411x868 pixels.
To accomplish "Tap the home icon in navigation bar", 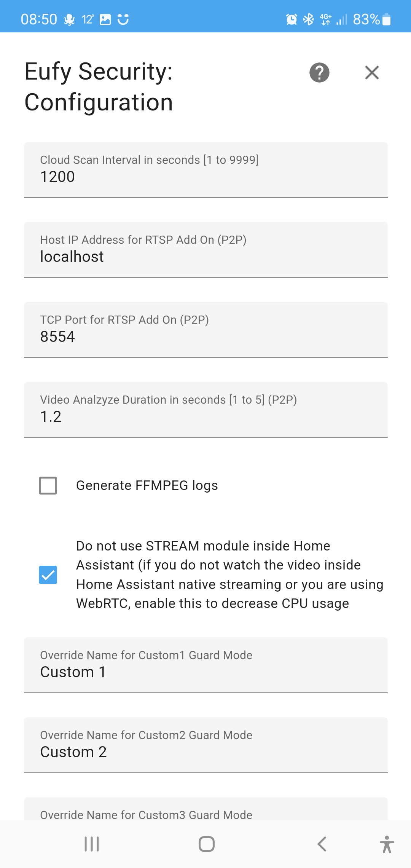I will click(x=205, y=844).
